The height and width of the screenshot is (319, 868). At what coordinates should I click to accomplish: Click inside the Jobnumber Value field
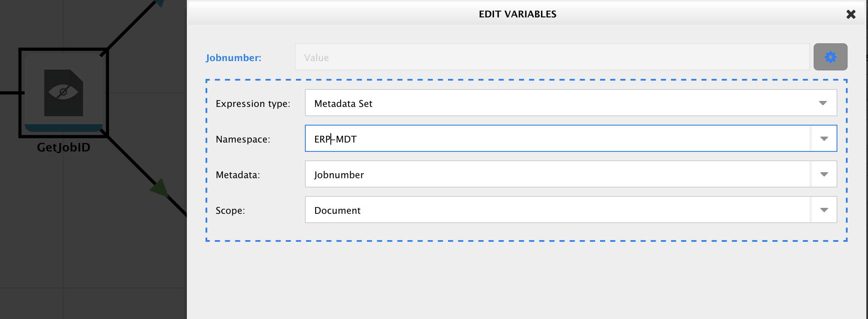coord(552,57)
